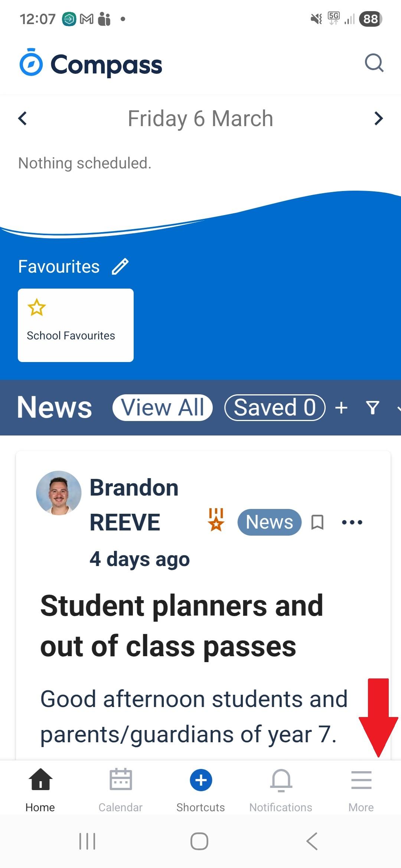Screen dimensions: 401x868
Task: Open the news filter funnel icon
Action: coord(372,408)
